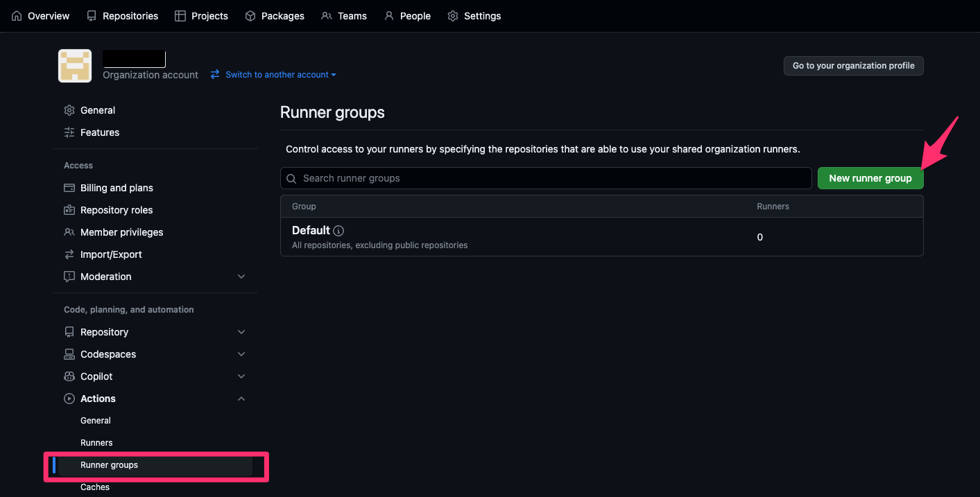Click the Runner groups page heading
980x497 pixels.
[x=332, y=112]
